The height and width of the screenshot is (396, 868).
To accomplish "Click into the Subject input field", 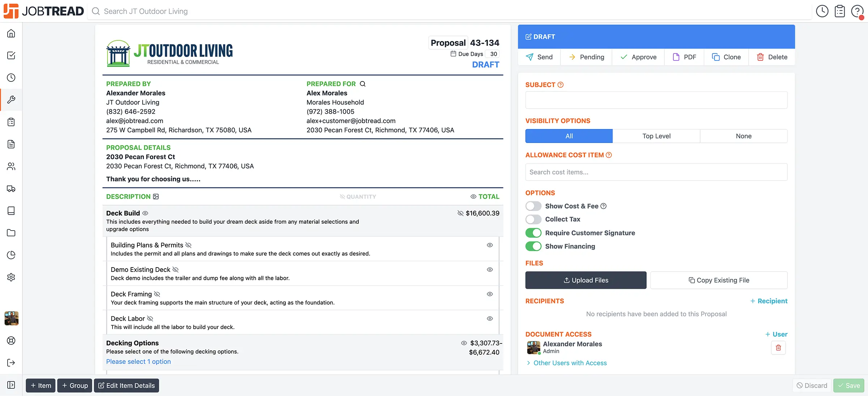I will click(x=656, y=100).
